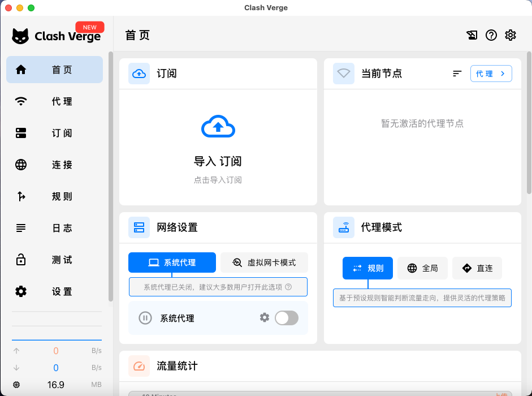
Task: Click the 导入 订阅 text link
Action: [218, 161]
